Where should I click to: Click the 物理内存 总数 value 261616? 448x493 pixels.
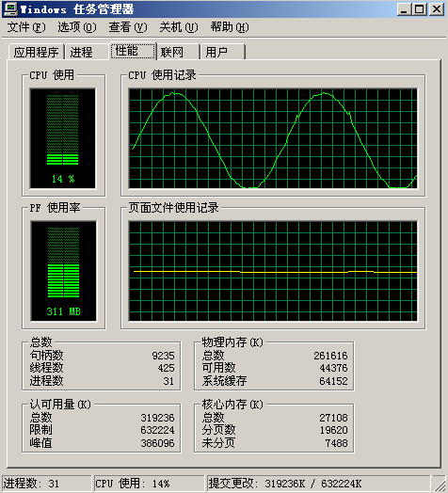(x=330, y=356)
